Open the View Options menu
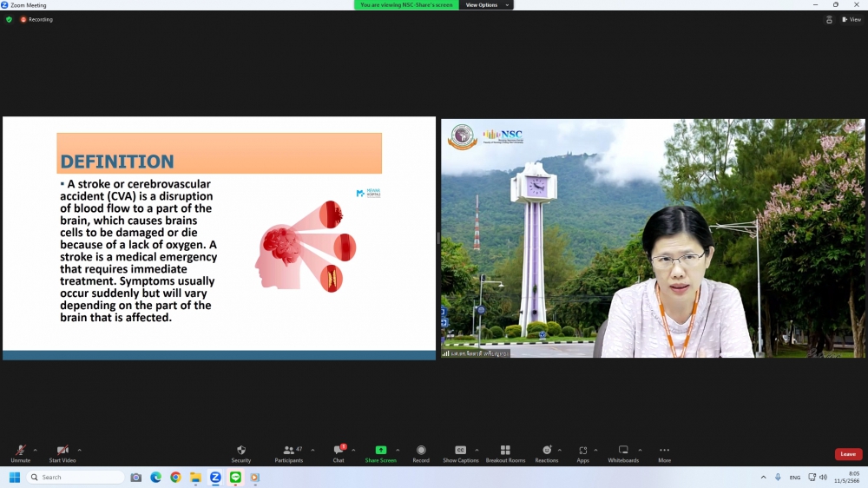 point(485,5)
